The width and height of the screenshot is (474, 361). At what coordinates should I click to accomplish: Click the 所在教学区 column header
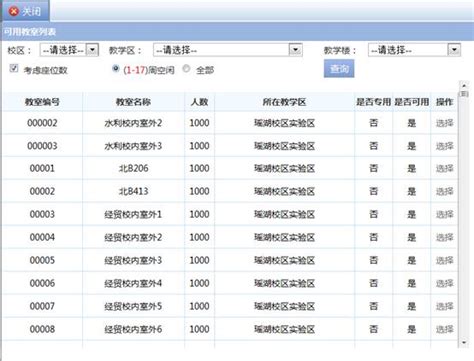click(x=284, y=102)
